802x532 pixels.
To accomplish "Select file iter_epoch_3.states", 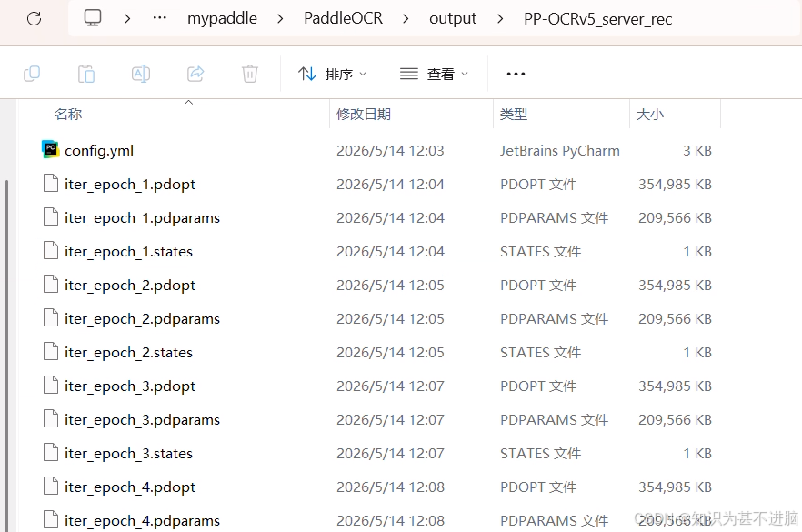I will (128, 453).
